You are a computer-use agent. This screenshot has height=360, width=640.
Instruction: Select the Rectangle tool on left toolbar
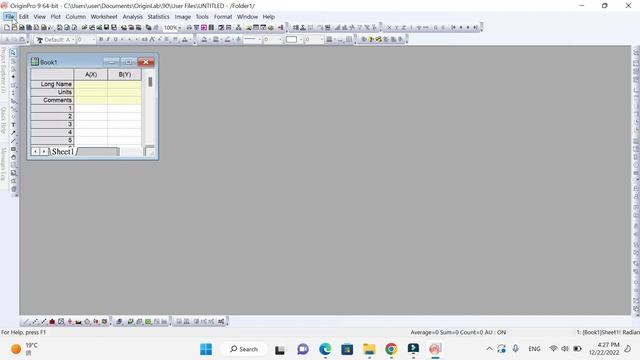click(13, 149)
